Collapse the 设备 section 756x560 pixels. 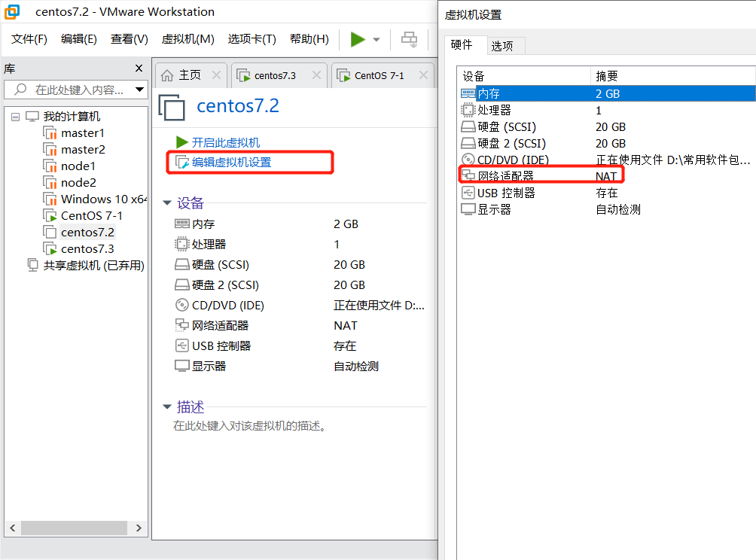(x=167, y=203)
